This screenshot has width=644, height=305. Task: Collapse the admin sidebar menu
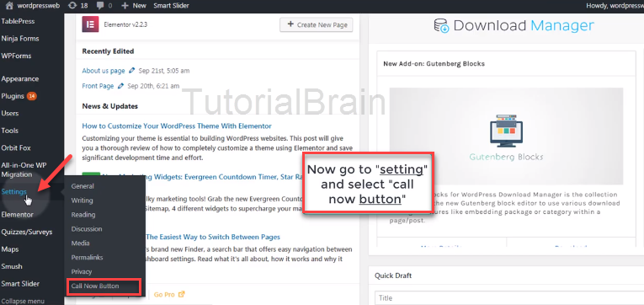[23, 302]
